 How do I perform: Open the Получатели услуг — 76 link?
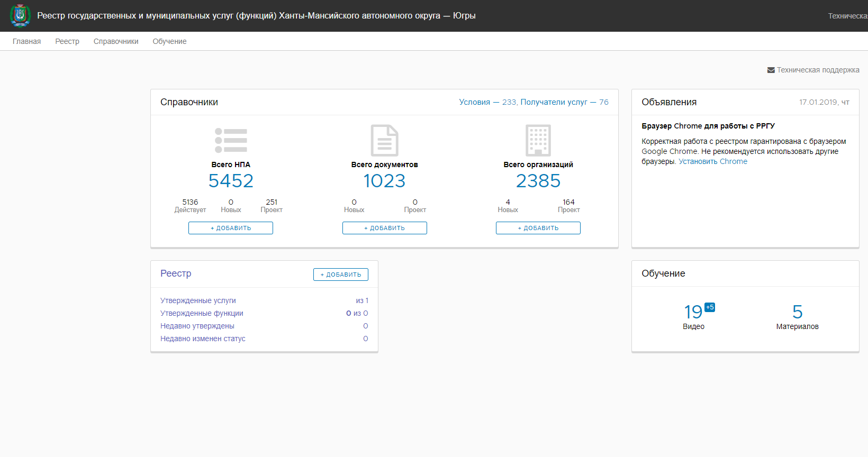coord(564,102)
